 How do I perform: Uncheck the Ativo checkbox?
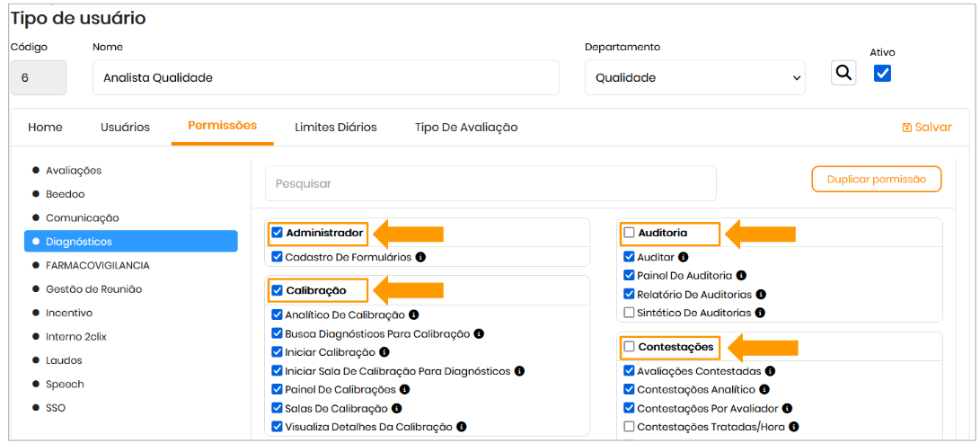(882, 74)
